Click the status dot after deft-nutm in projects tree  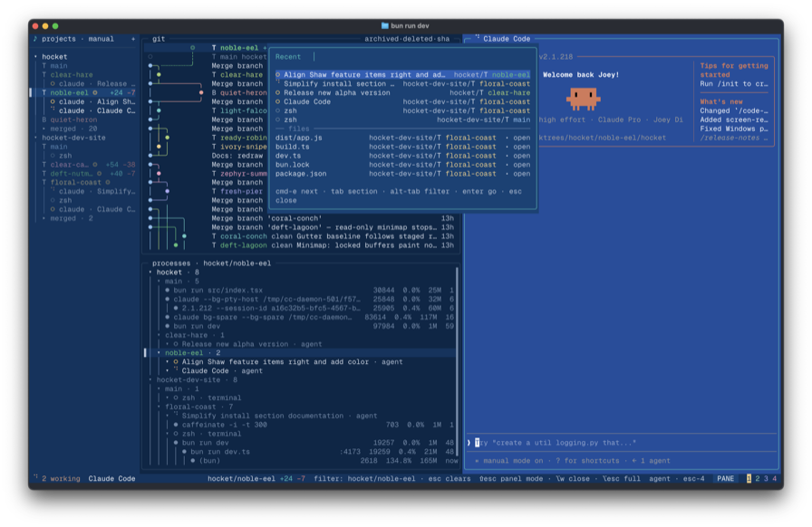point(99,174)
